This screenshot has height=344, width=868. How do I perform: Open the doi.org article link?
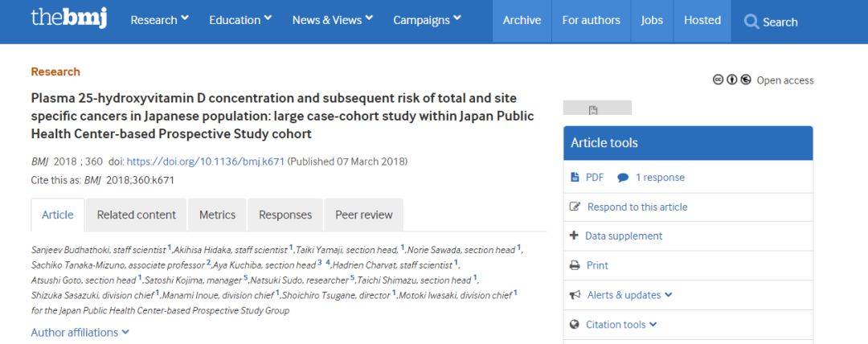[x=206, y=162]
